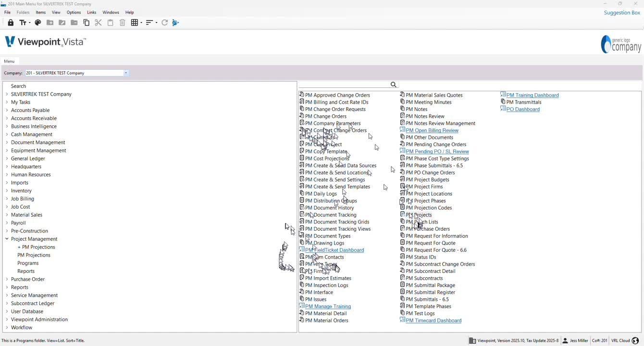Expand the Job Cost tree node

coord(7,207)
